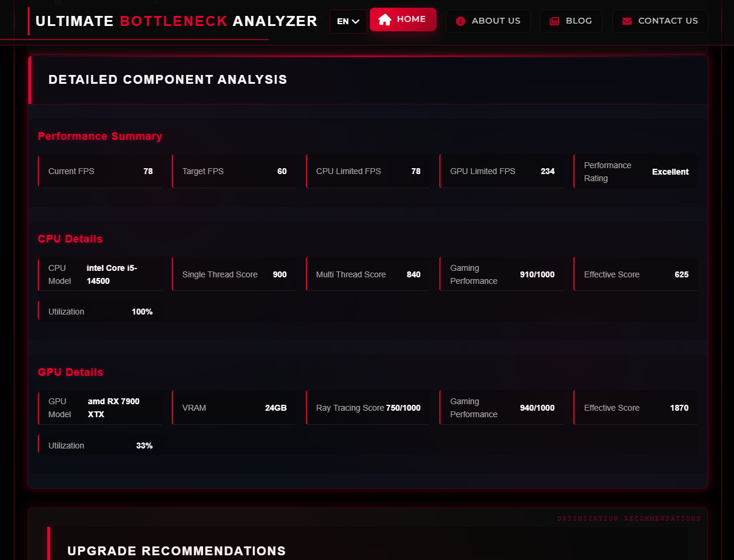Viewport: 734px width, 560px height.
Task: Click the house icon in Home button
Action: [384, 19]
